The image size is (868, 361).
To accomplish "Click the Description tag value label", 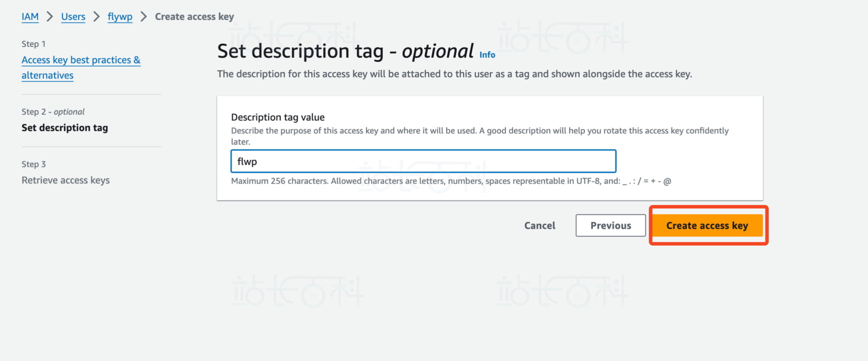I will pos(278,117).
